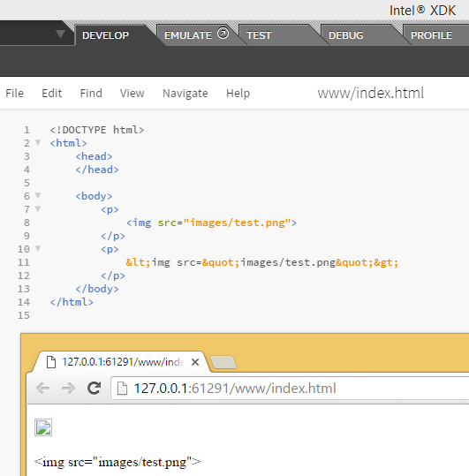Click the circular arrow icon on EMULATE tab

click(x=223, y=33)
